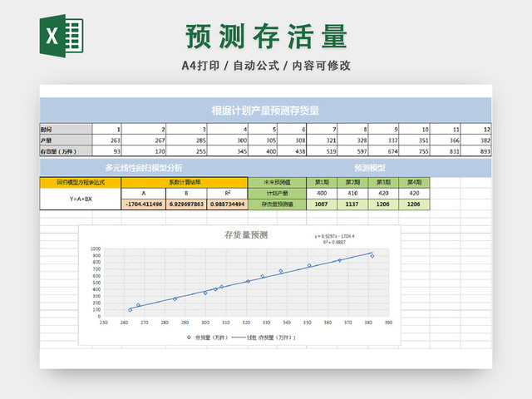Click the 时间 row label cell

click(66, 129)
